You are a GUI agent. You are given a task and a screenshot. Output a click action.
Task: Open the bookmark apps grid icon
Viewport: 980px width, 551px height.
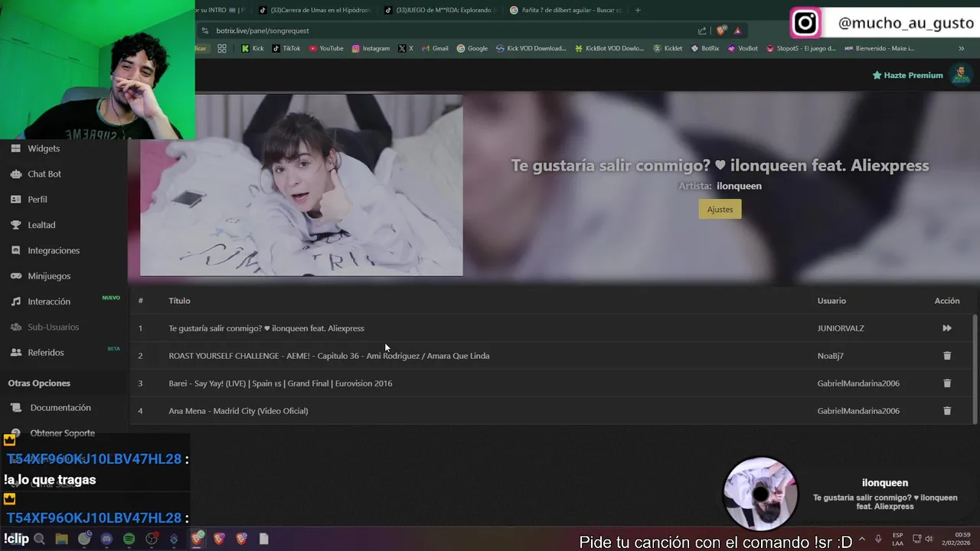click(222, 48)
